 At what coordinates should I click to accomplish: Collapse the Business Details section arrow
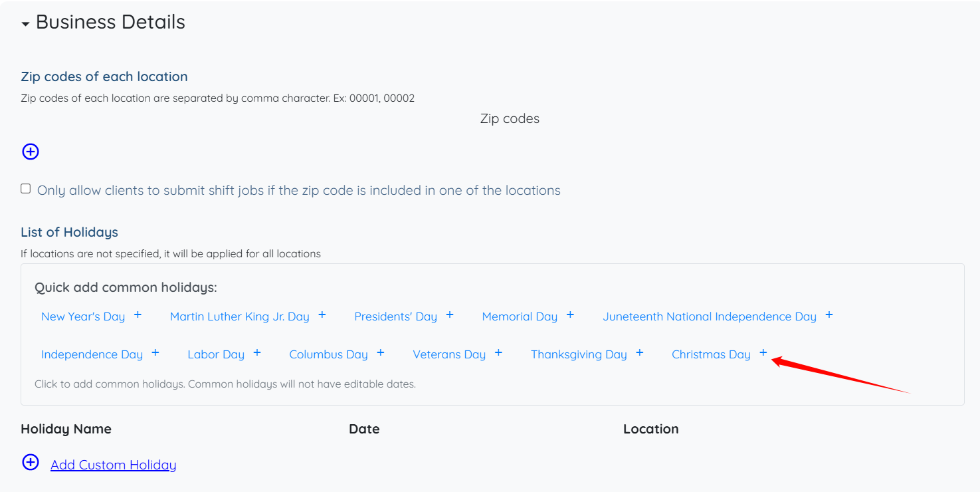25,24
